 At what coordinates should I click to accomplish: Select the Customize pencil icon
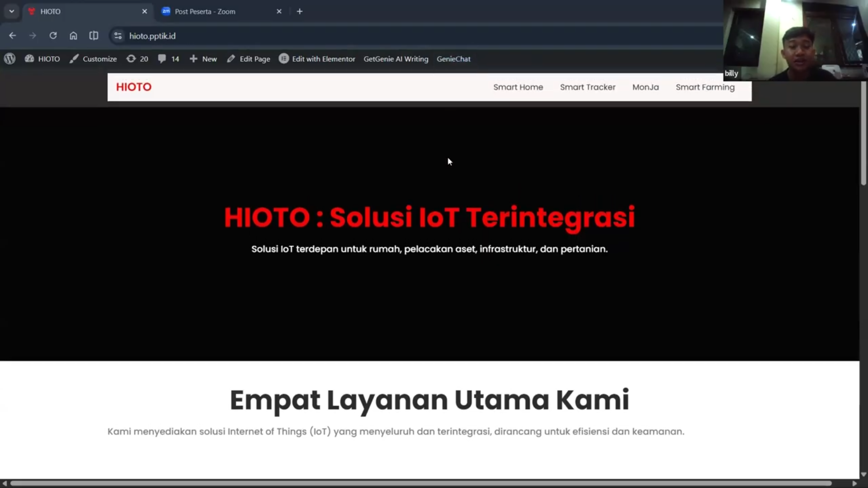click(75, 59)
